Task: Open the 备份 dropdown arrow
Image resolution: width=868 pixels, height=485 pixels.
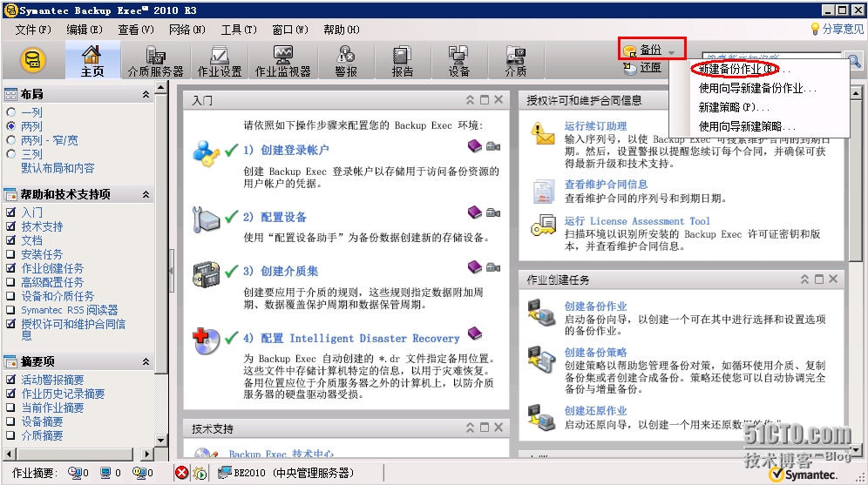Action: click(672, 52)
